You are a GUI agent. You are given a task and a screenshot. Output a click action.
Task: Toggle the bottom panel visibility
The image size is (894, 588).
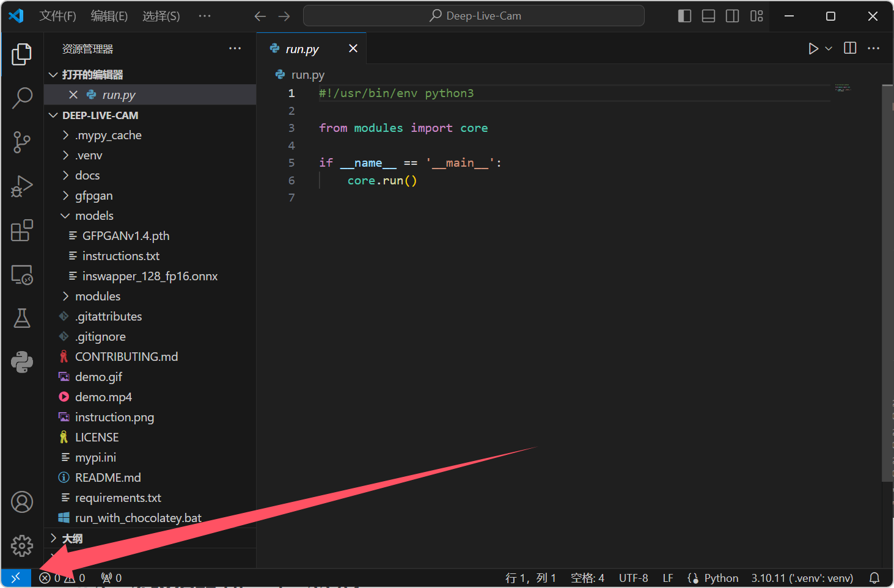(x=709, y=16)
